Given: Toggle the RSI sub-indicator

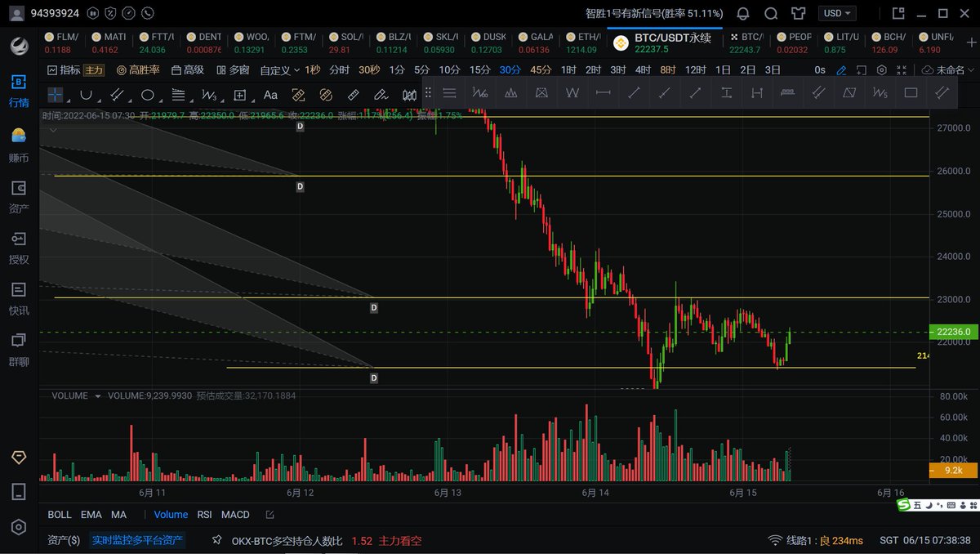Looking at the screenshot, I should tap(204, 515).
